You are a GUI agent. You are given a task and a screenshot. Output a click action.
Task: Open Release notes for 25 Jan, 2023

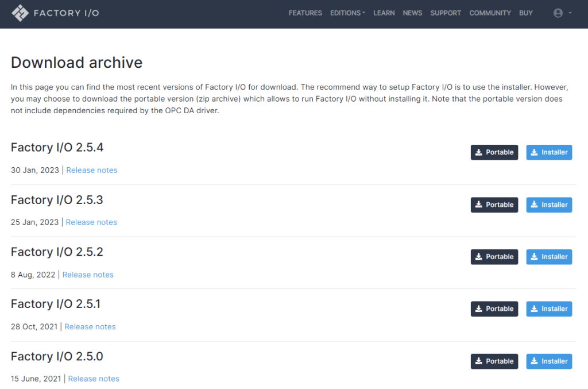(91, 222)
